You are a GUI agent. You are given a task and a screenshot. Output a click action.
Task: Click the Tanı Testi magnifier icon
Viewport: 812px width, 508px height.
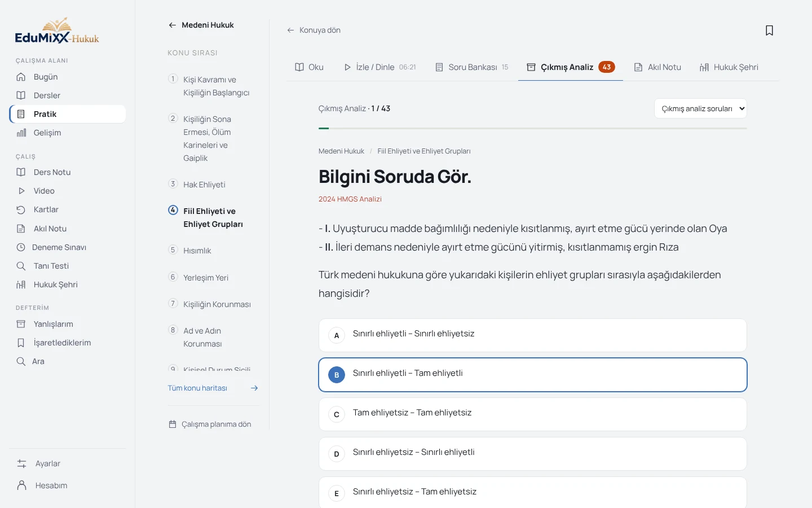pos(21,266)
